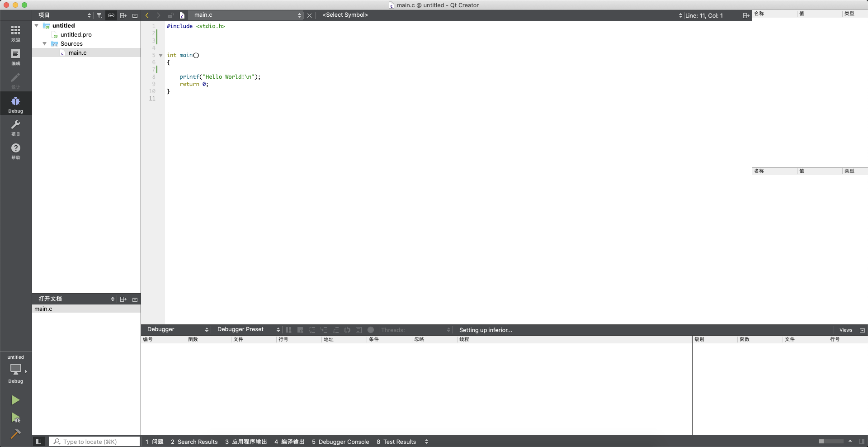Click the Line 11, Col 1 indicator

(704, 15)
